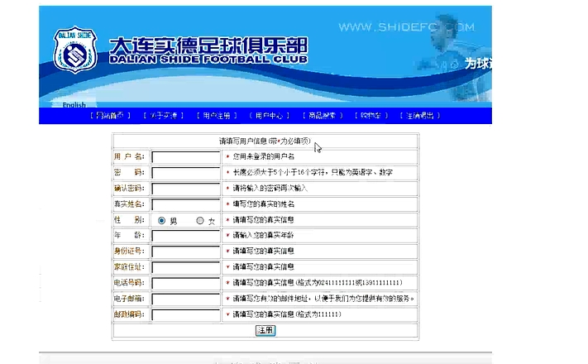Click the email address hint text
The width and height of the screenshot is (588, 364).
click(323, 299)
